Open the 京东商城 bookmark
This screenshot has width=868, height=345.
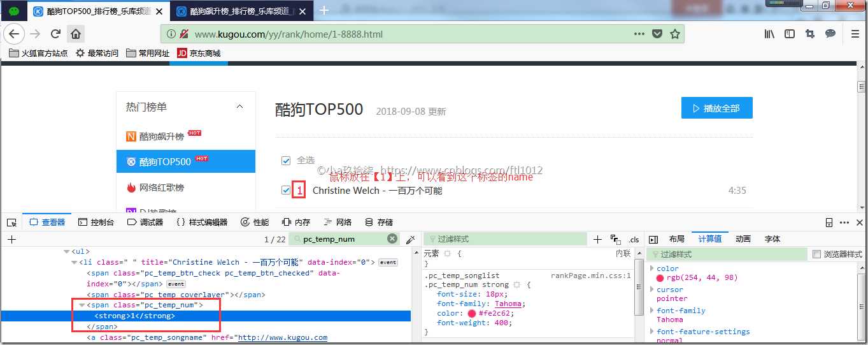click(x=199, y=54)
